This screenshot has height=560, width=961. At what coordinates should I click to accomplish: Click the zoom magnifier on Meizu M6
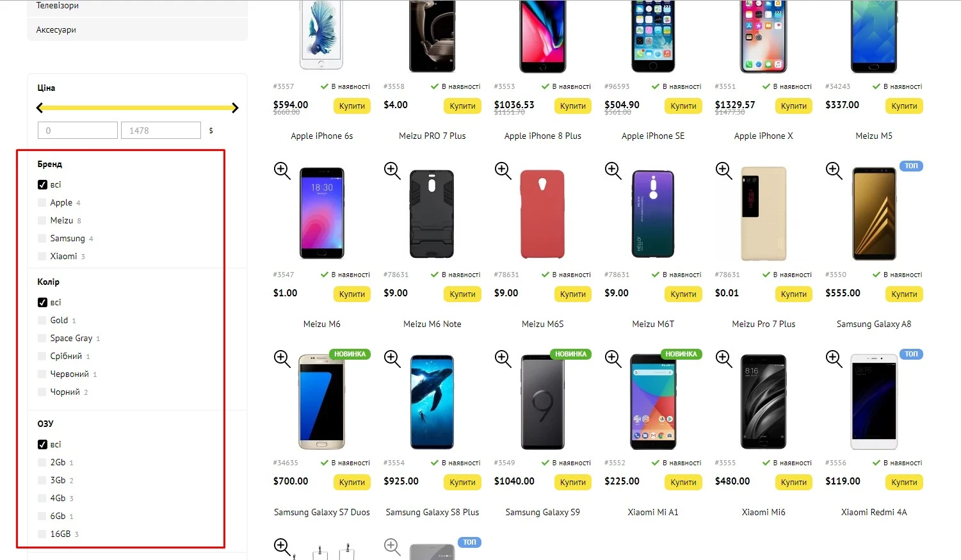282,170
